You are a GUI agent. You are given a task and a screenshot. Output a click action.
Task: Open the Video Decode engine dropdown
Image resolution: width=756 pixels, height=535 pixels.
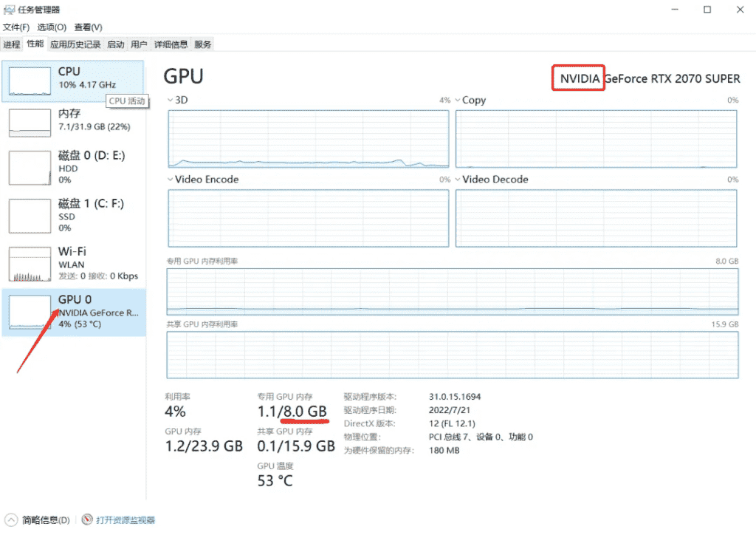pos(458,180)
